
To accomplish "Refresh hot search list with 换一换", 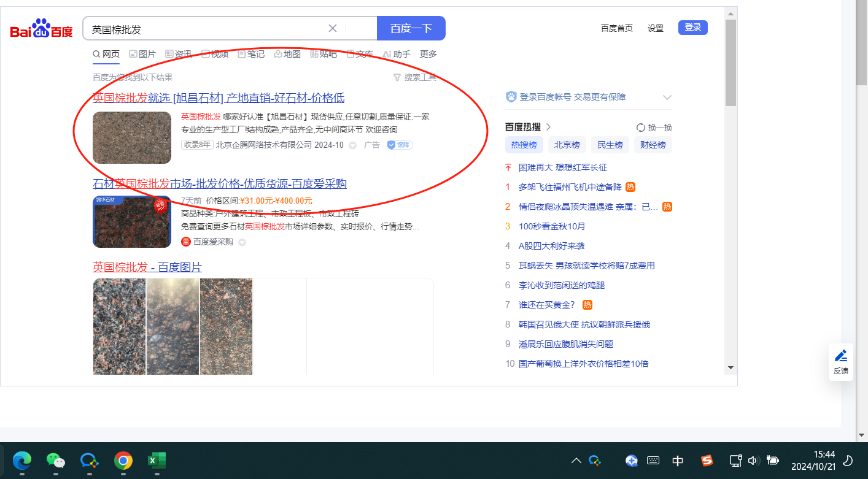I will [x=654, y=128].
